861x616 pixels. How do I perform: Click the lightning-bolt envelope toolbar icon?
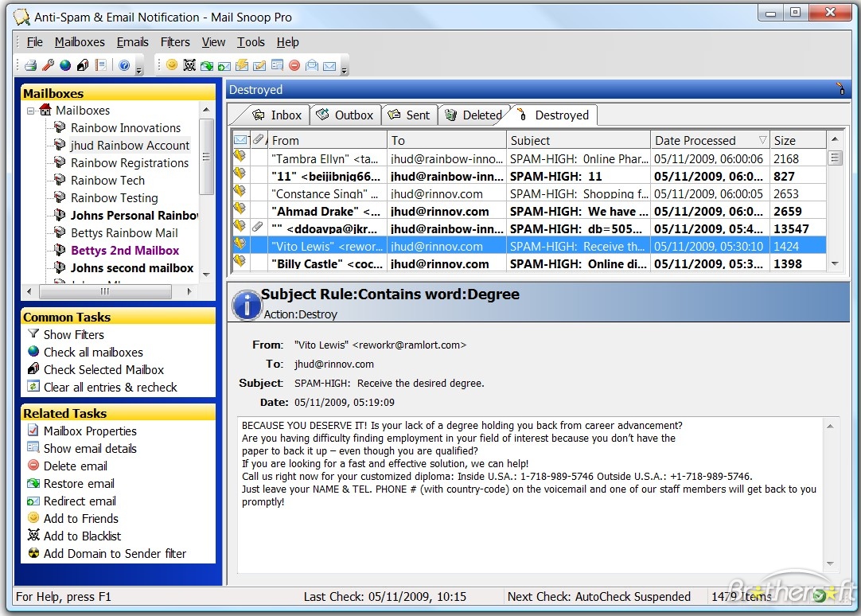click(242, 65)
